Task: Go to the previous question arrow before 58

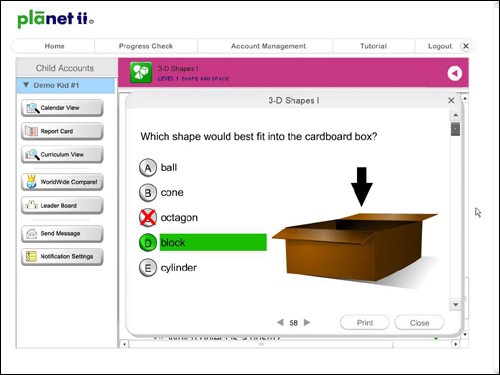Action: [x=280, y=322]
